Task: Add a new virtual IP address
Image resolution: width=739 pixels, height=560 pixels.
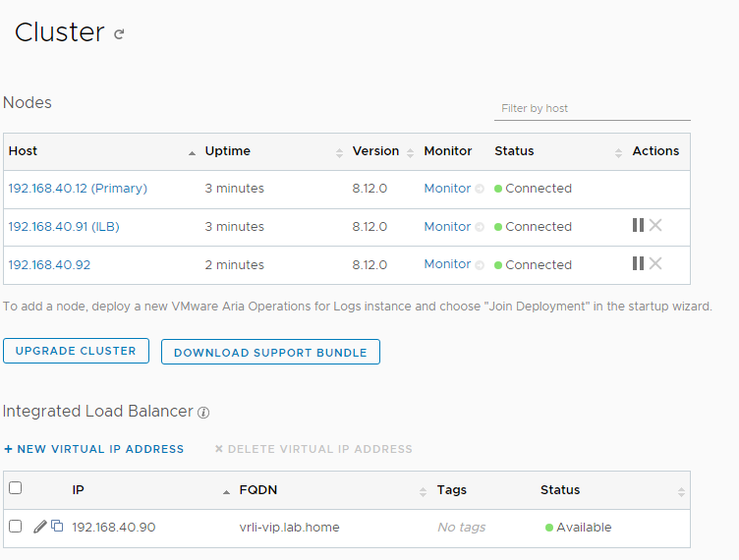Action: tap(93, 449)
